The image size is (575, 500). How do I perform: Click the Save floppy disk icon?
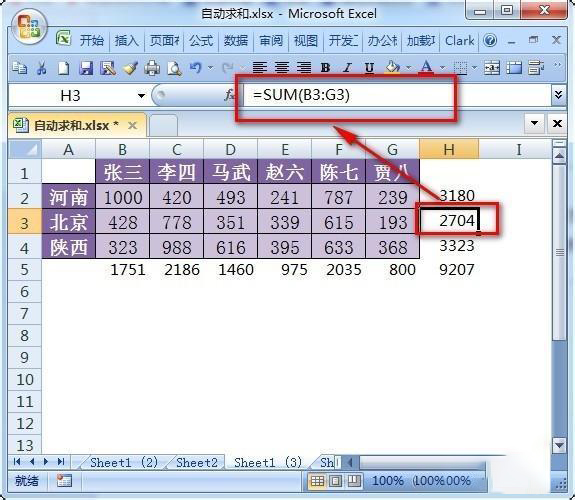87,68
